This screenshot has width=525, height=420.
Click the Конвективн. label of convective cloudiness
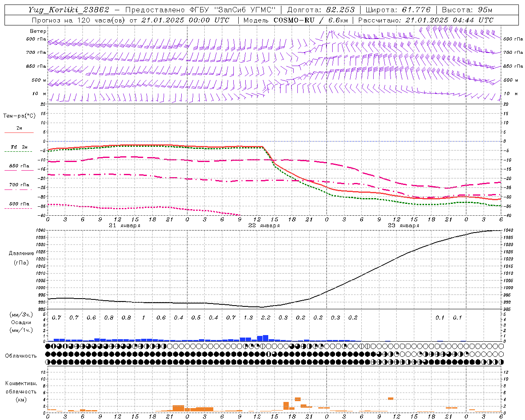(x=21, y=383)
